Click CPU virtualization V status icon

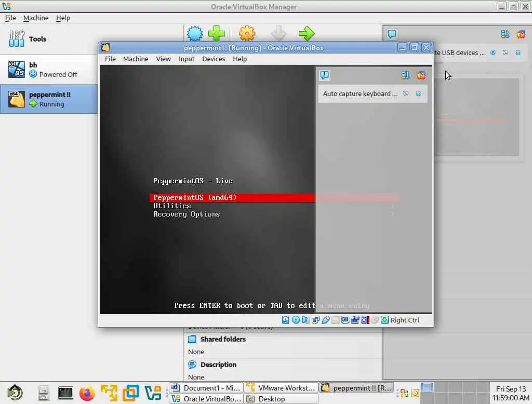365,320
